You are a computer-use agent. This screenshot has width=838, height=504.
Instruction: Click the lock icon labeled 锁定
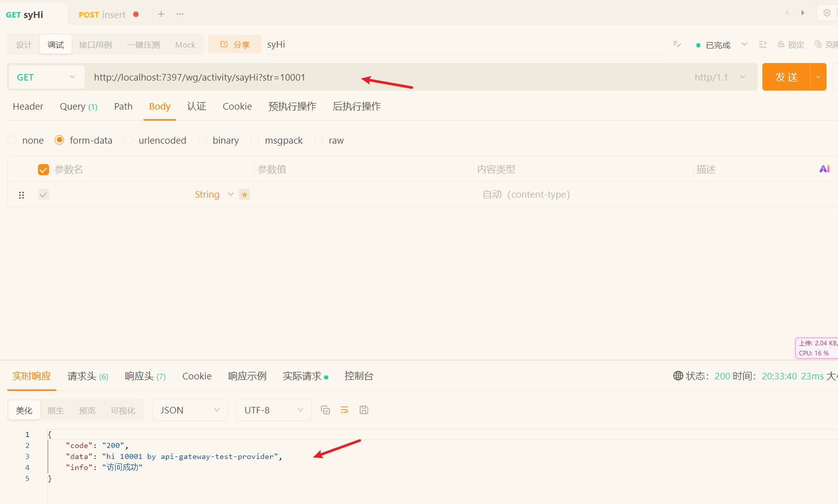(790, 45)
